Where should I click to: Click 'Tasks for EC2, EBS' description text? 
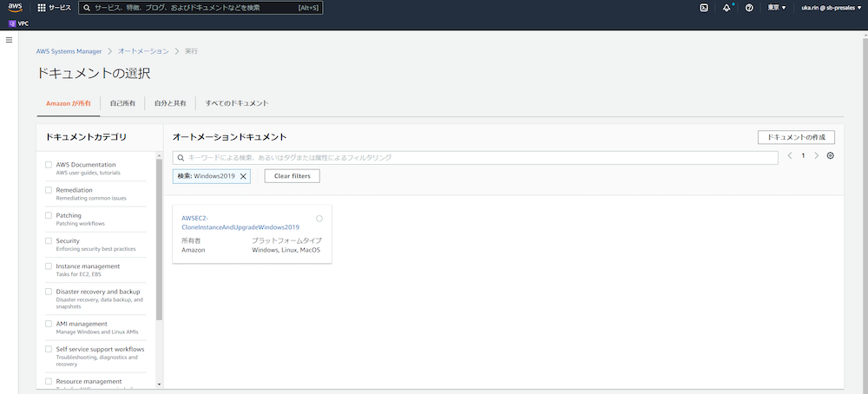coord(78,274)
